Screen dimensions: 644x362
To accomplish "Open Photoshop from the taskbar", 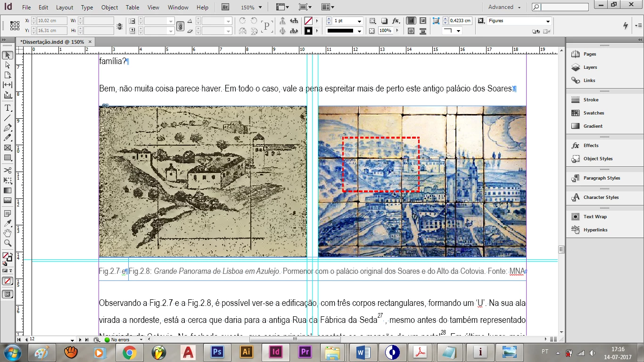I will click(x=217, y=352).
